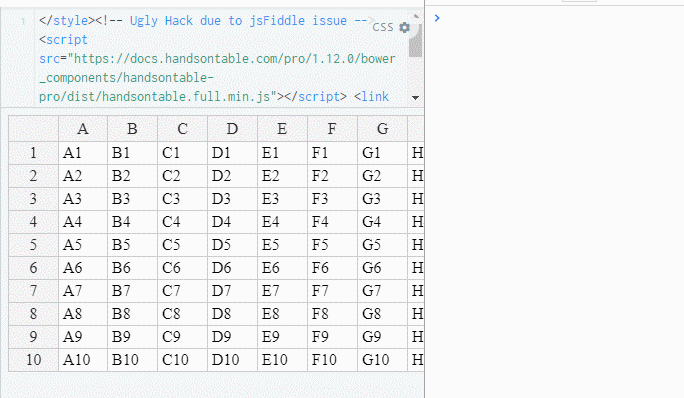This screenshot has height=398, width=684.
Task: Select column header A
Action: (83, 129)
